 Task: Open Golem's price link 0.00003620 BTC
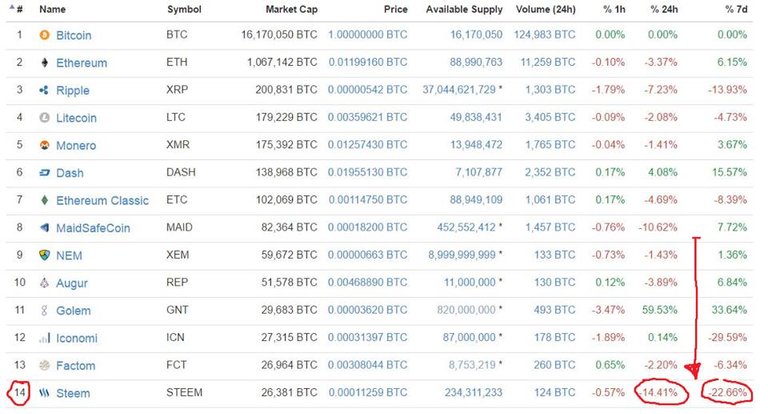pyautogui.click(x=367, y=310)
